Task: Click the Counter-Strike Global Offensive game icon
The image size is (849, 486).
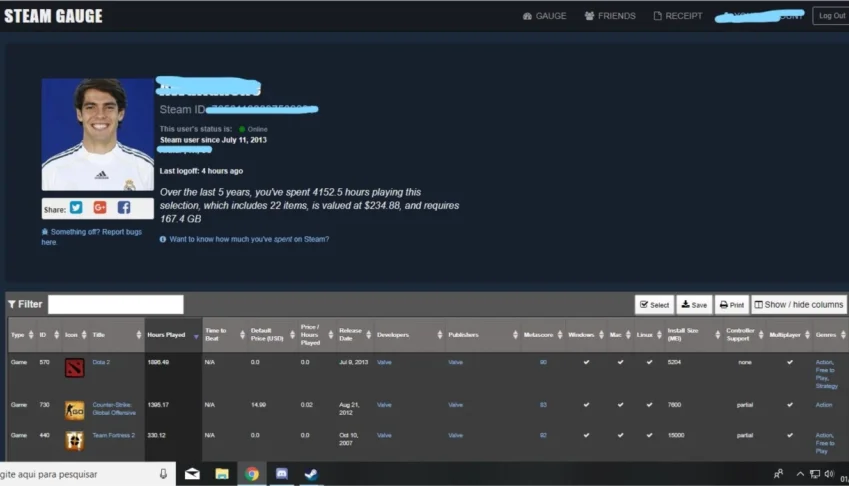Action: 75,410
